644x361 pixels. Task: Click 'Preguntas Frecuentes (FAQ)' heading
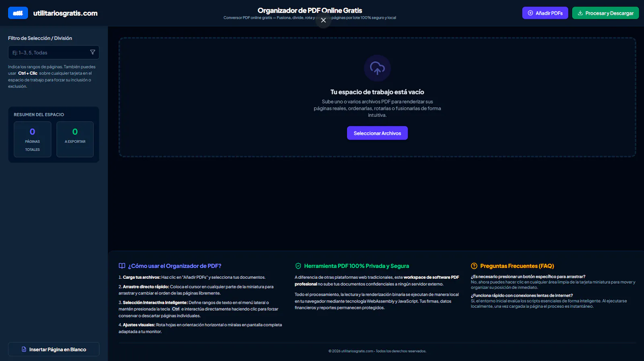[517, 266]
